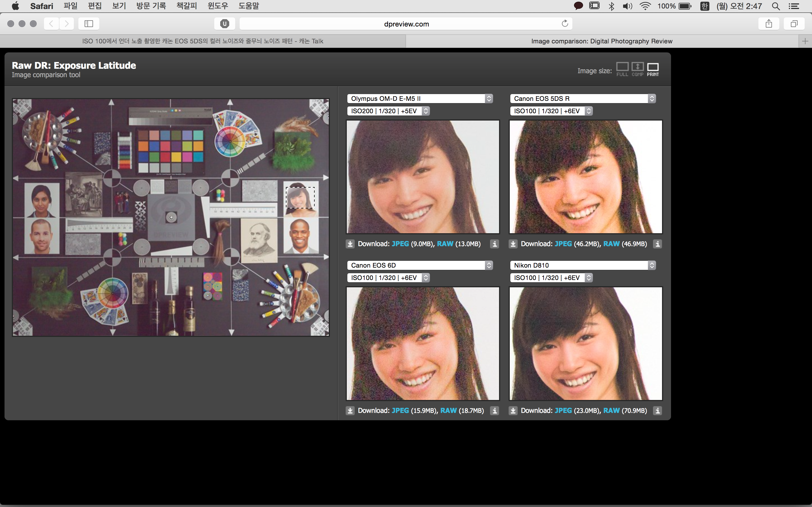Select COMP image size icon

point(637,67)
